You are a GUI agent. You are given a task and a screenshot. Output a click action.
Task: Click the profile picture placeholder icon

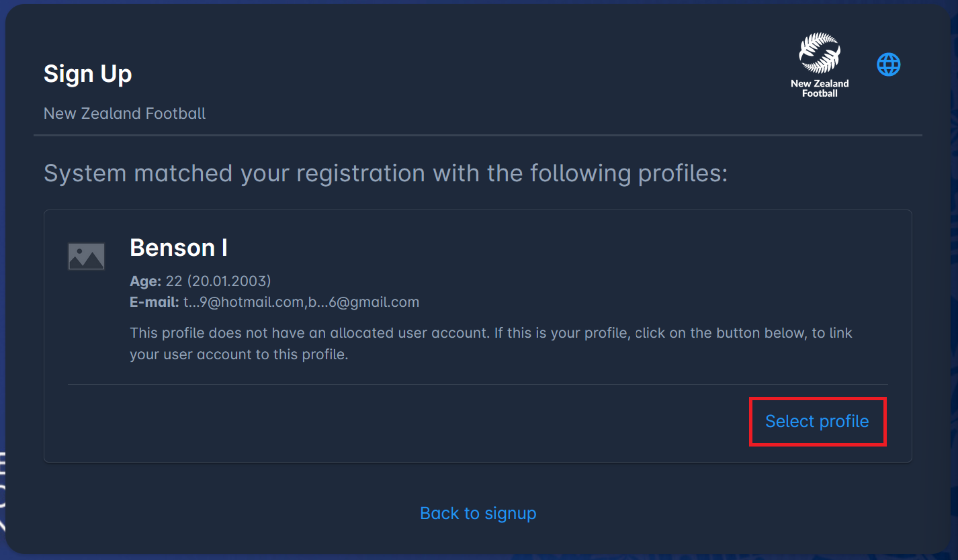pyautogui.click(x=86, y=256)
